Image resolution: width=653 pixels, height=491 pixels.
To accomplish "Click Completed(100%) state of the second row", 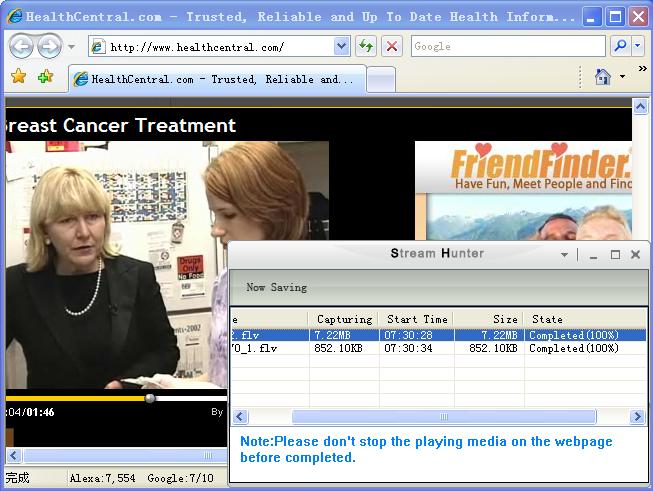I will click(x=574, y=348).
